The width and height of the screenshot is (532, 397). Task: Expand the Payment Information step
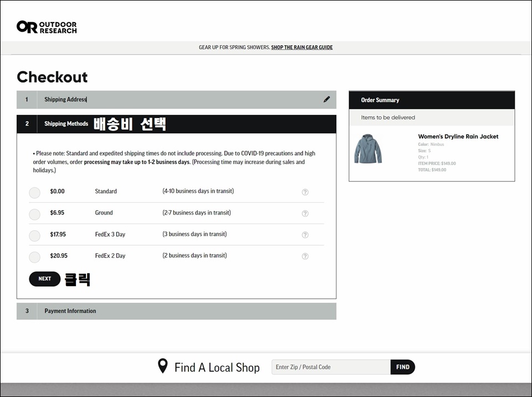tap(176, 311)
